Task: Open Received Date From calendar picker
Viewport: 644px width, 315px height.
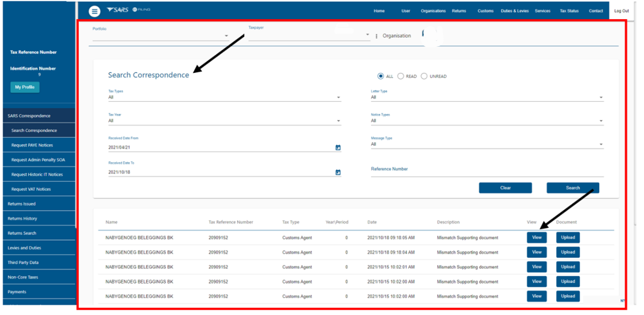Action: pyautogui.click(x=338, y=148)
